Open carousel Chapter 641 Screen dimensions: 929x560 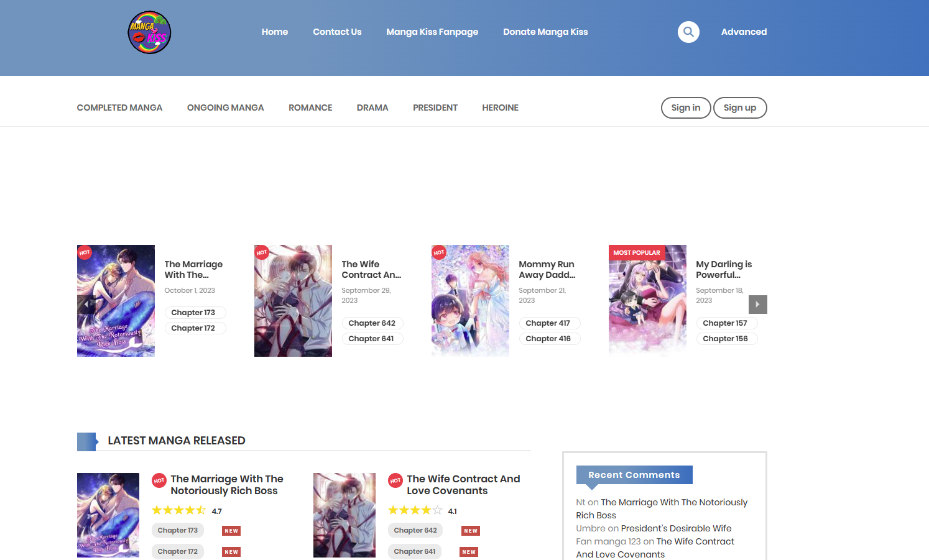(x=372, y=339)
